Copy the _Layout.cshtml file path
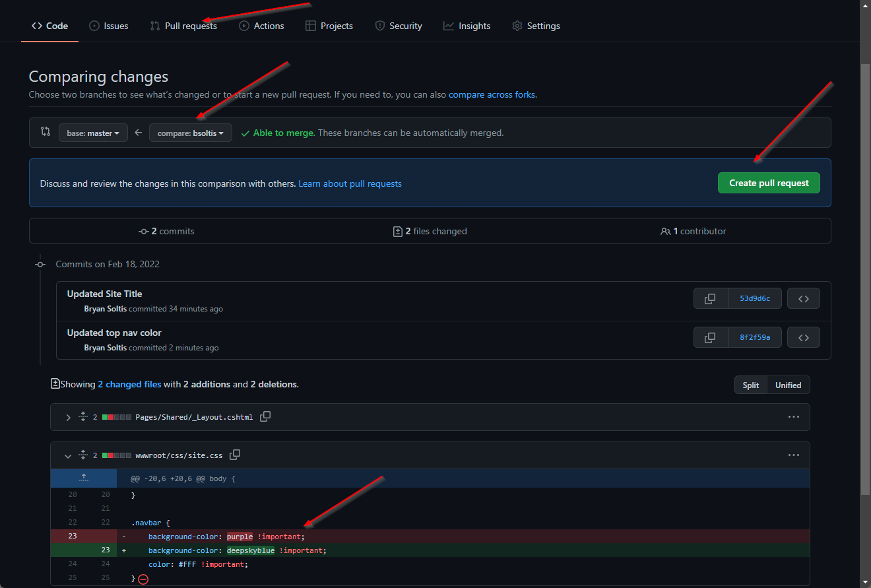 pyautogui.click(x=265, y=416)
